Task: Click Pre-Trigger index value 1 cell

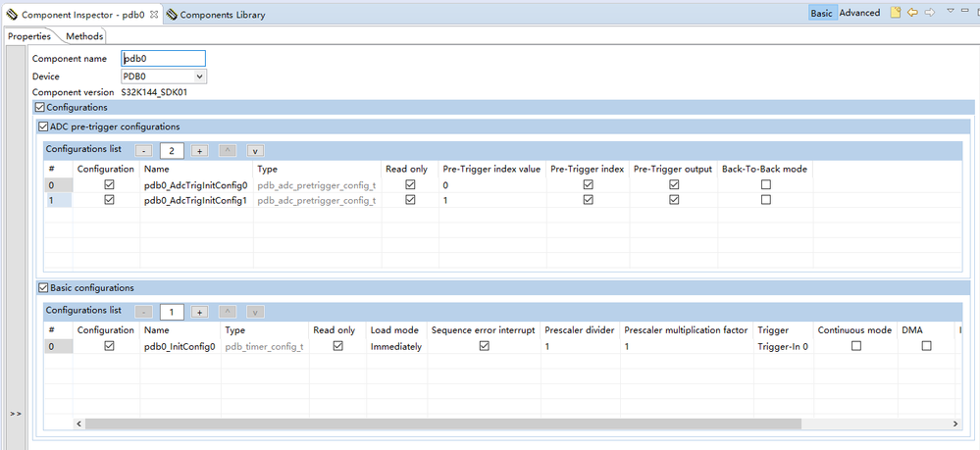Action: [491, 200]
